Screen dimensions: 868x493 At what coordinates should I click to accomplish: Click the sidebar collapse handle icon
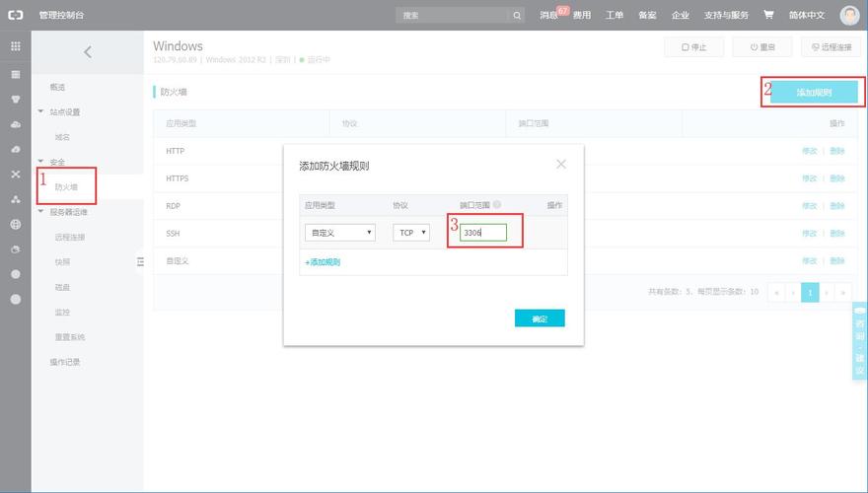[x=140, y=261]
